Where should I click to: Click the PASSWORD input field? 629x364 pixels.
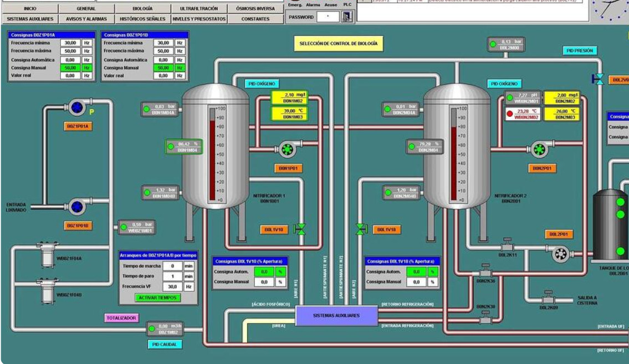click(328, 17)
